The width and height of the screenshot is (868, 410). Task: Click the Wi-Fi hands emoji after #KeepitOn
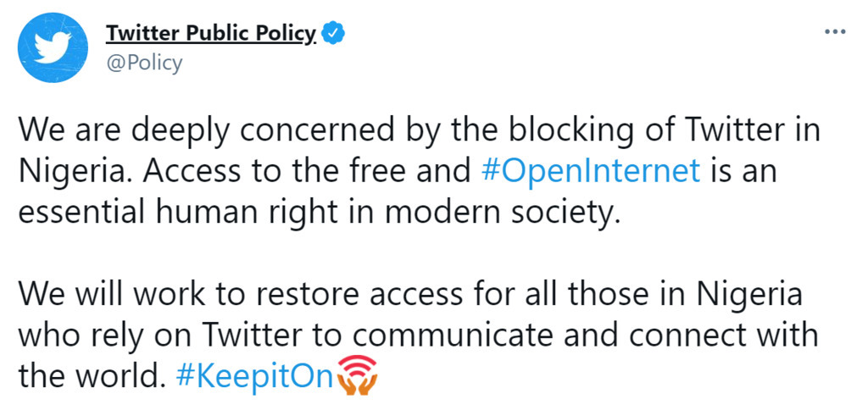tap(357, 375)
